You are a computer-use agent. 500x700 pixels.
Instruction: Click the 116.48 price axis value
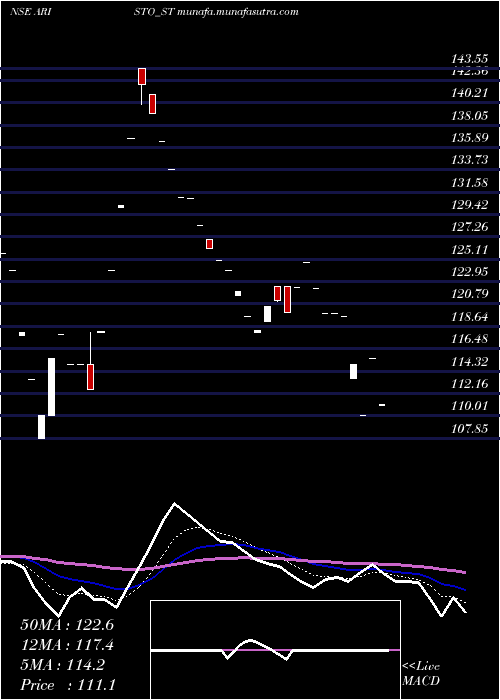(470, 339)
